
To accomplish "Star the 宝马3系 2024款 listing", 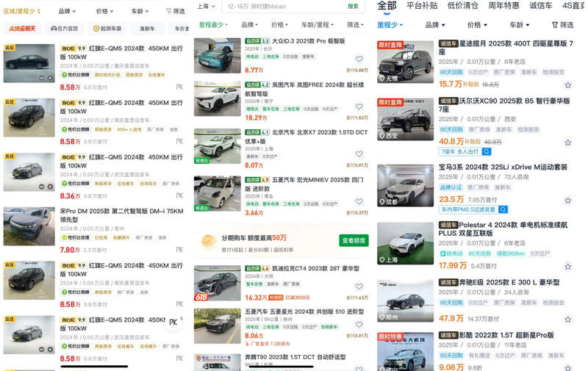I will (x=567, y=200).
